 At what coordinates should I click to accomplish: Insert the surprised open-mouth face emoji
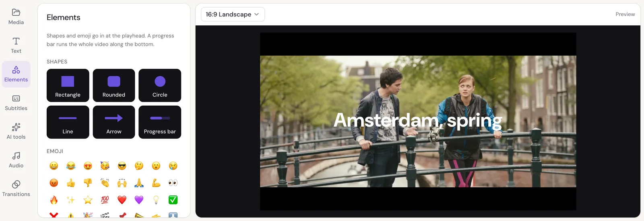click(x=156, y=166)
